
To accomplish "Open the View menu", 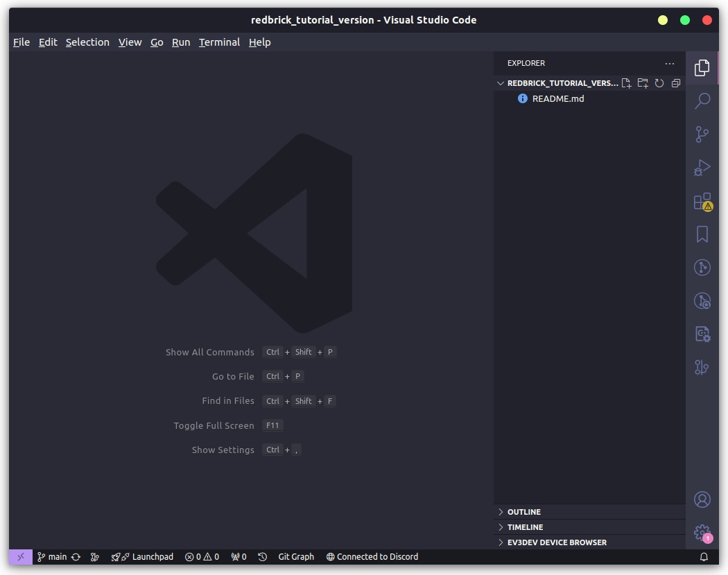I will (x=130, y=42).
